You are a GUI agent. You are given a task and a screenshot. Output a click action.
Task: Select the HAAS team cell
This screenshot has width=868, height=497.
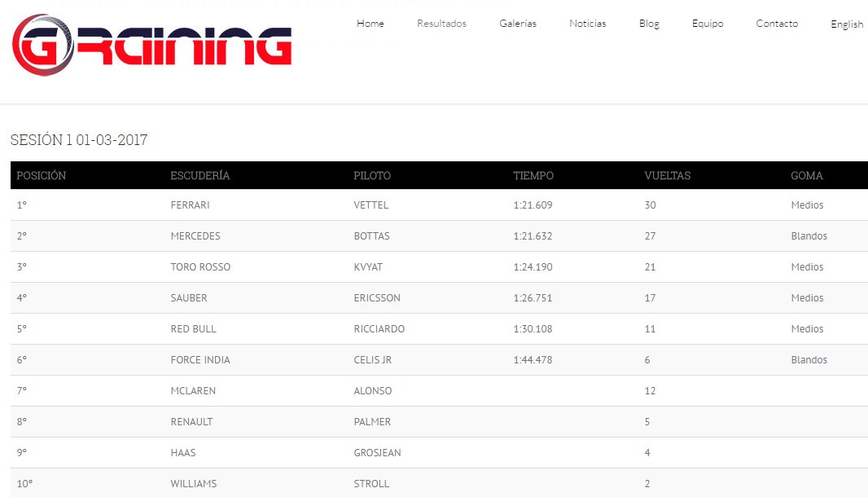[x=183, y=453]
